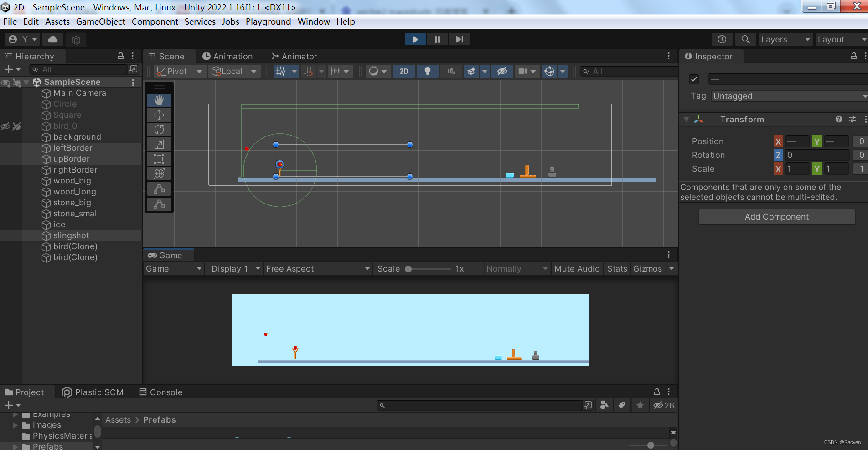Open Pivot handle position dropdown
The image size is (868, 450).
point(180,71)
